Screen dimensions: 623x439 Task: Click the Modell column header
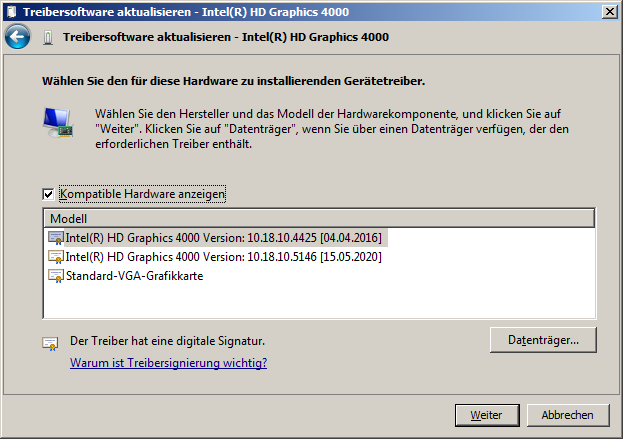click(x=319, y=219)
